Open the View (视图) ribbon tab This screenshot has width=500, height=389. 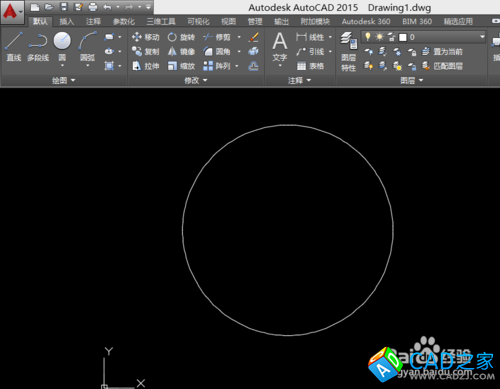click(228, 22)
